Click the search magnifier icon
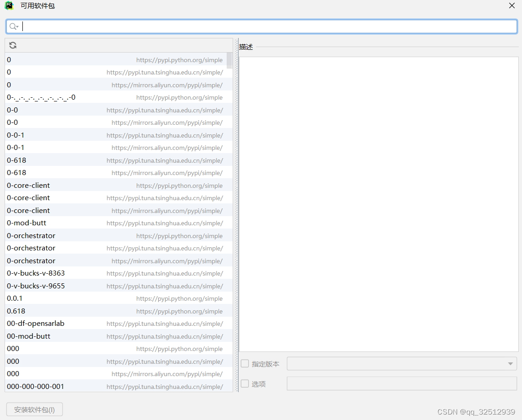 [14, 26]
